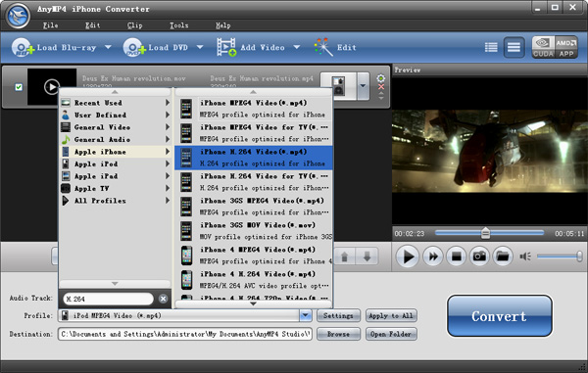Click the Browse button
This screenshot has width=588, height=373.
point(338,334)
